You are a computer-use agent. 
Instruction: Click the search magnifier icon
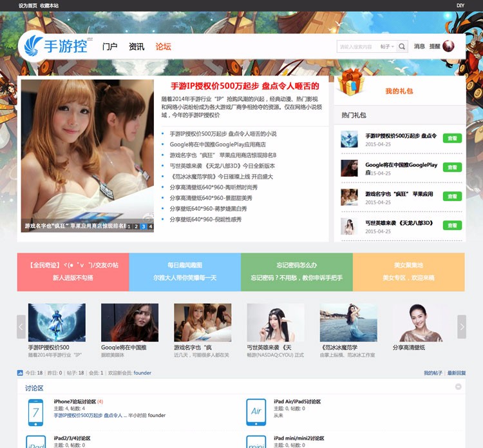click(402, 46)
